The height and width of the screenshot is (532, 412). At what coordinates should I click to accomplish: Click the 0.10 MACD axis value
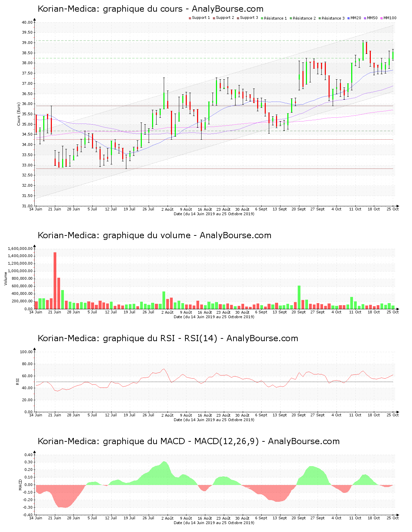pos(28,477)
